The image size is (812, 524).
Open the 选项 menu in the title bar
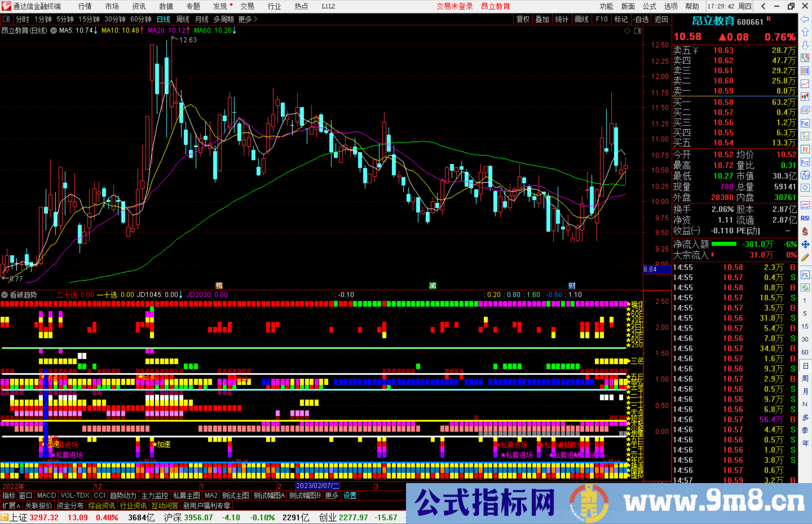pos(670,6)
